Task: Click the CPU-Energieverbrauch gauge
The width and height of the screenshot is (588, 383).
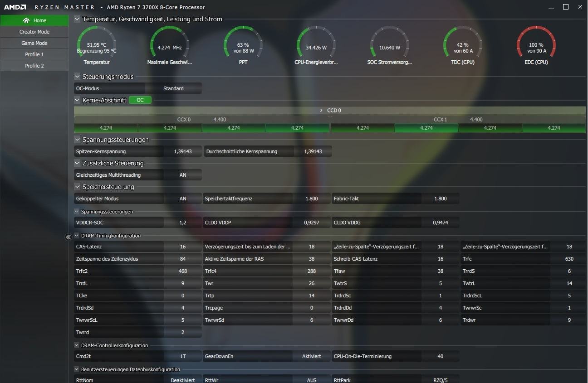Action: [x=316, y=45]
